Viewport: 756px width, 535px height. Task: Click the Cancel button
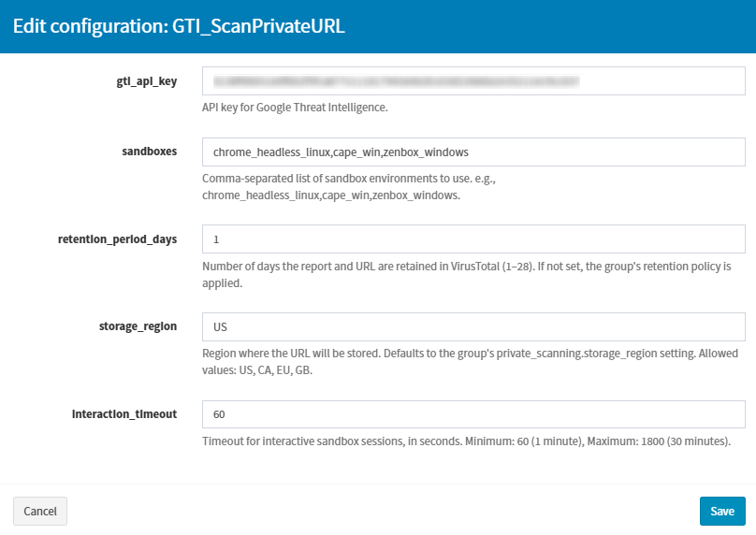click(x=40, y=511)
